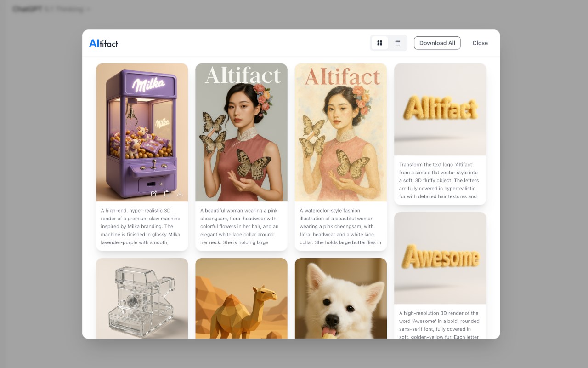This screenshot has height=368, width=588.
Task: Open the fluffy 'Awesome' text image
Action: [440, 258]
